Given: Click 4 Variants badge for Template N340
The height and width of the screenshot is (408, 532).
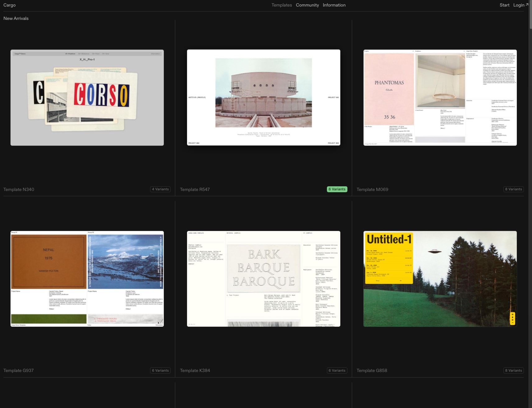Looking at the screenshot, I should click(160, 189).
